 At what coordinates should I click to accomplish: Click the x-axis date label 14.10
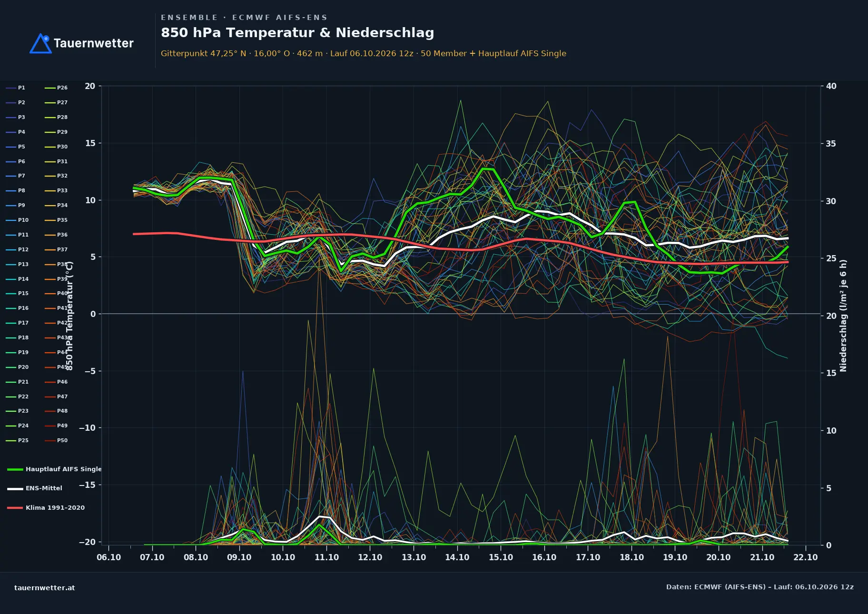[x=457, y=557]
